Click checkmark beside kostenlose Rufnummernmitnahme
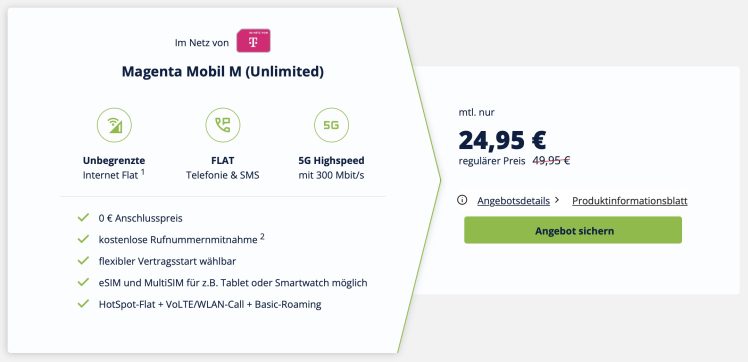This screenshot has height=362, width=748. (83, 239)
